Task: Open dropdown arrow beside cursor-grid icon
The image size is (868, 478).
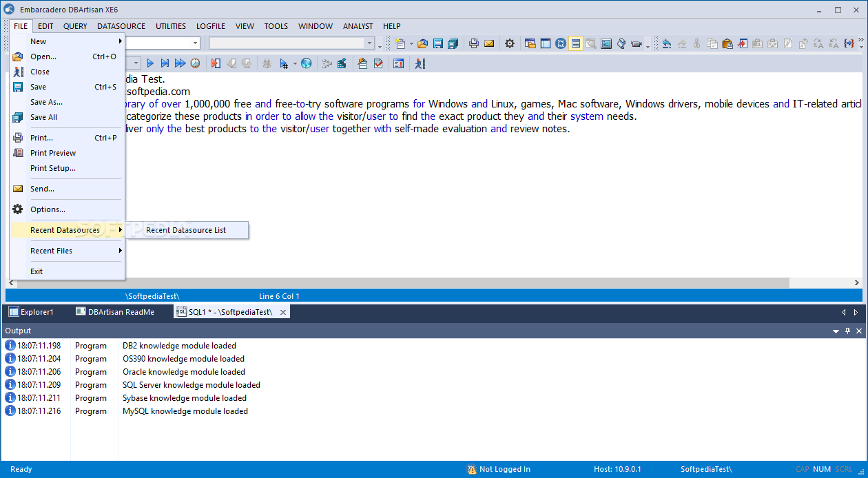Action: click(x=295, y=63)
